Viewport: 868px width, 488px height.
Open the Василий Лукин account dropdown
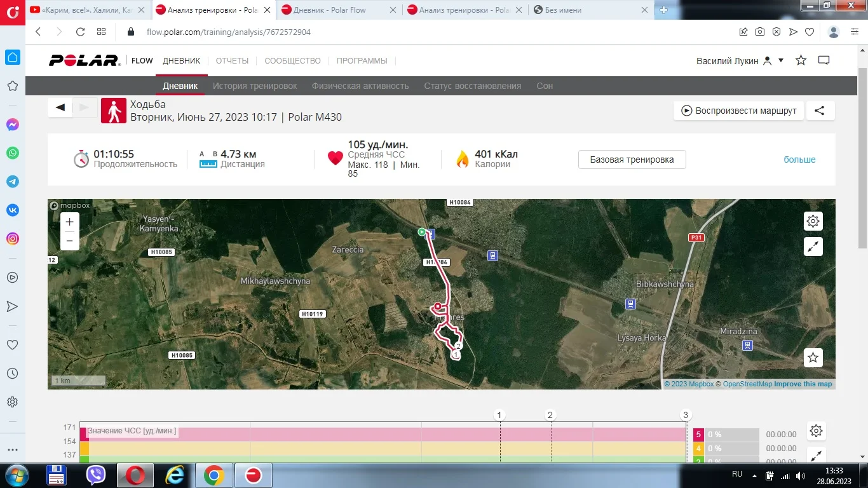click(740, 61)
